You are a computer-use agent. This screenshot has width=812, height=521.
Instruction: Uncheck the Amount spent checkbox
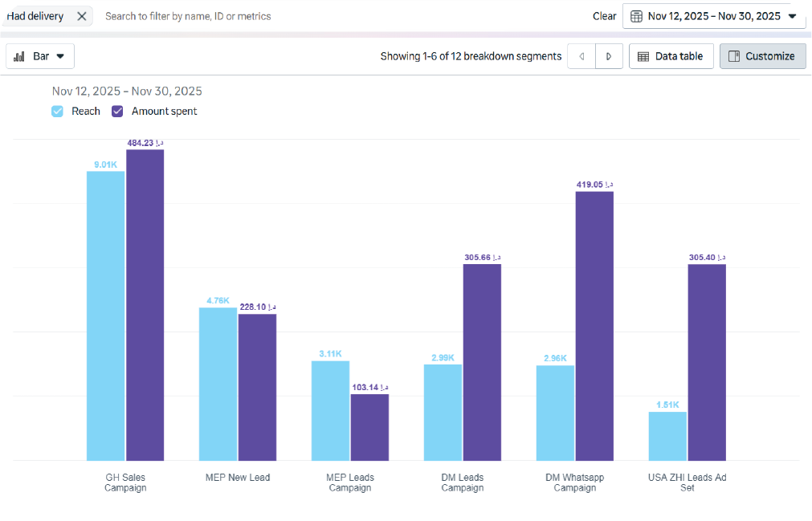click(x=117, y=112)
